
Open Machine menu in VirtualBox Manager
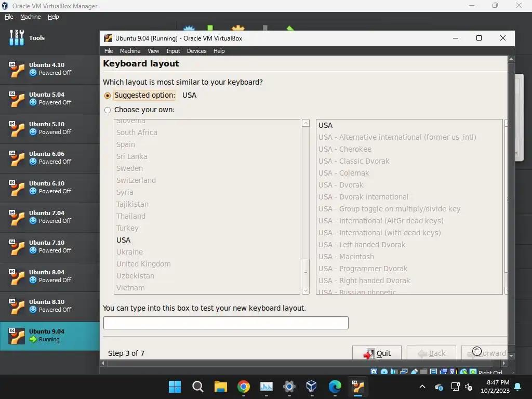tap(30, 17)
